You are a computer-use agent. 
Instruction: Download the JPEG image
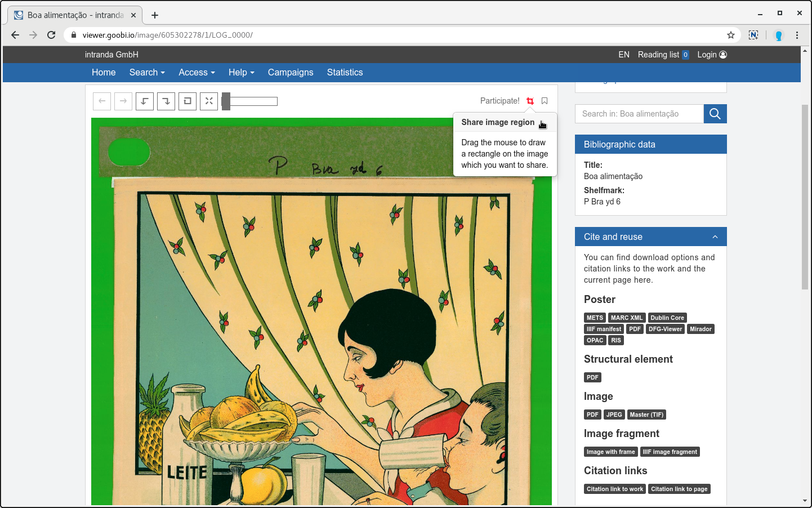click(x=614, y=415)
